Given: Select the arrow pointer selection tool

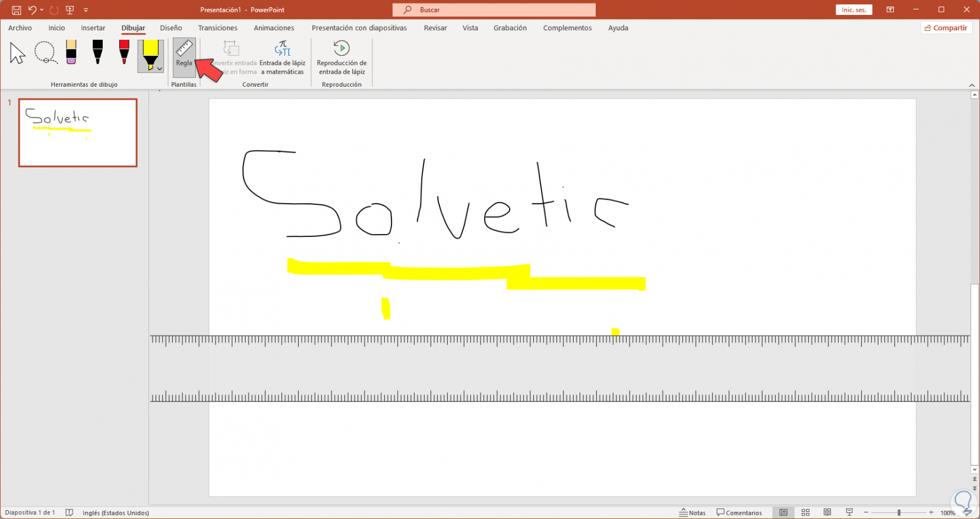Looking at the screenshot, I should [18, 53].
